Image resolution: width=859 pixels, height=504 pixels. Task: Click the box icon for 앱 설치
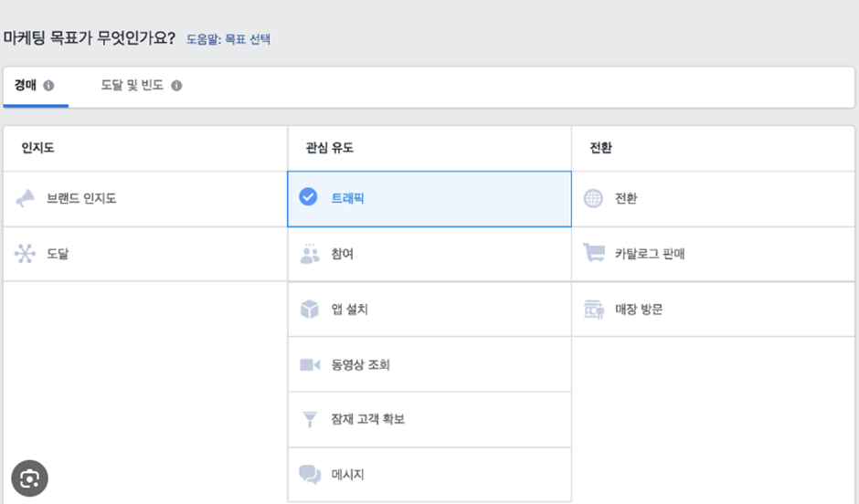310,310
